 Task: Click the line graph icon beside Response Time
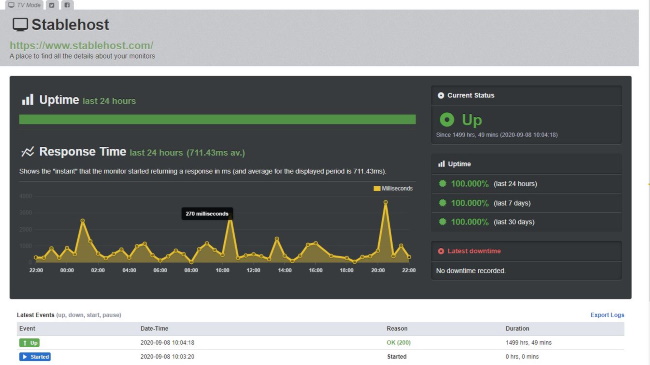(27, 152)
